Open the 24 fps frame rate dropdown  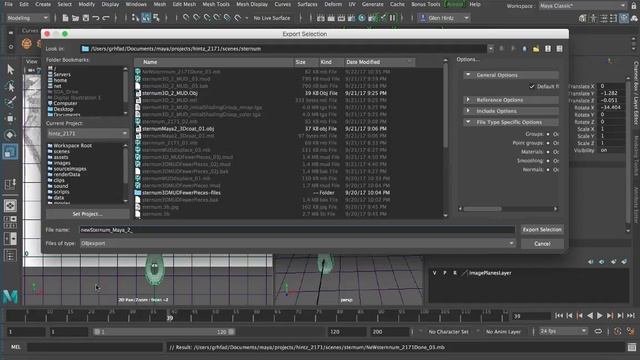tap(563, 331)
